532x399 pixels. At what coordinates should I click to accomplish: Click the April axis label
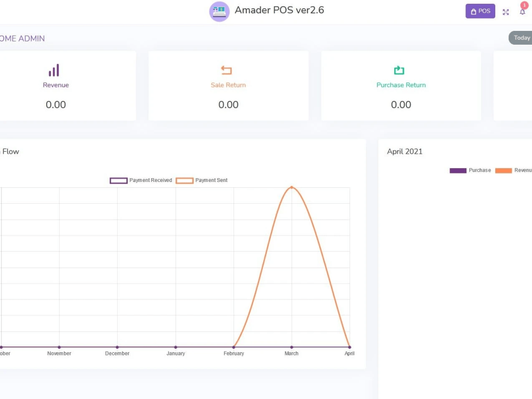coord(350,354)
